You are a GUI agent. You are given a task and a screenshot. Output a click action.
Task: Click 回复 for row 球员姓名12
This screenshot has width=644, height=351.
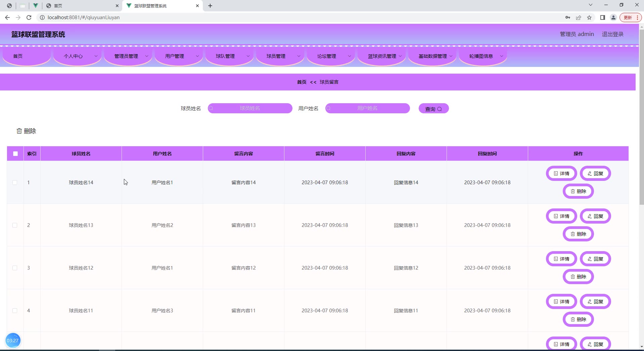pos(595,259)
